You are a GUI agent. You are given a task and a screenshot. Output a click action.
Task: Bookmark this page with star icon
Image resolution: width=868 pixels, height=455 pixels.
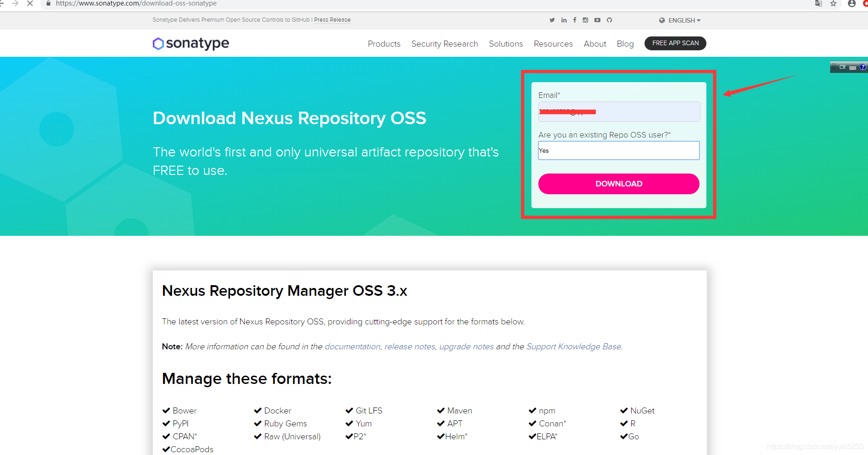click(833, 3)
